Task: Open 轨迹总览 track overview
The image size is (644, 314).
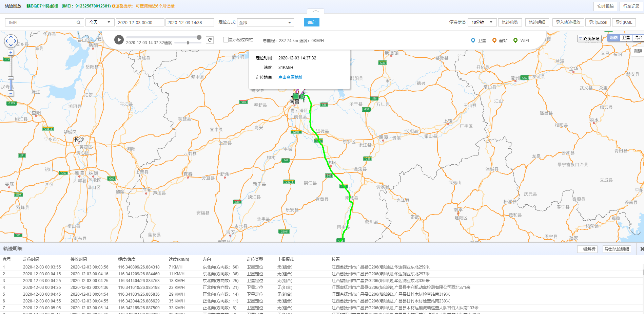Action: click(510, 22)
